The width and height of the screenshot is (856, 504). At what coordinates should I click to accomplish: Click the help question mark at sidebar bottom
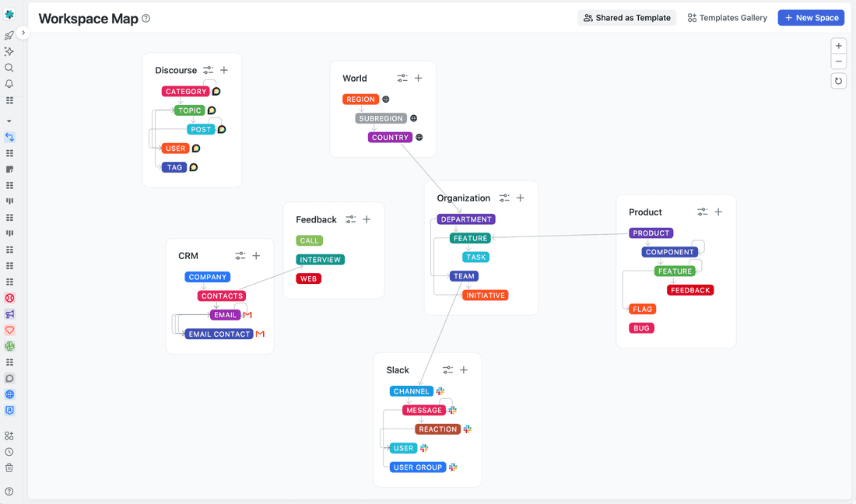10,492
